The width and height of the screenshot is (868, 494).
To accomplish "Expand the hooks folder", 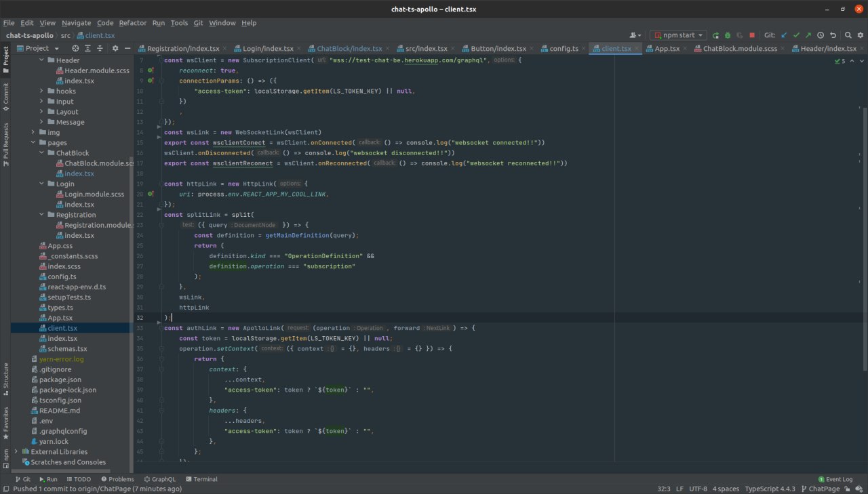I will point(41,91).
